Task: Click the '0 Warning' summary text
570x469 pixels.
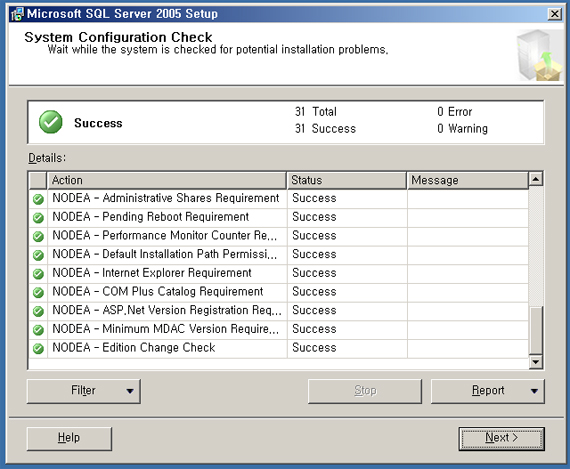Action: click(x=462, y=129)
